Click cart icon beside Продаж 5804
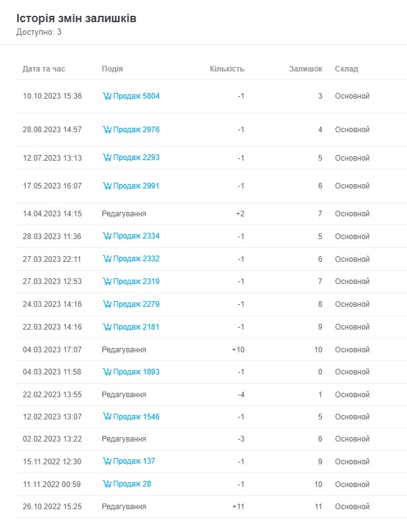The height and width of the screenshot is (532, 407). pyautogui.click(x=107, y=96)
